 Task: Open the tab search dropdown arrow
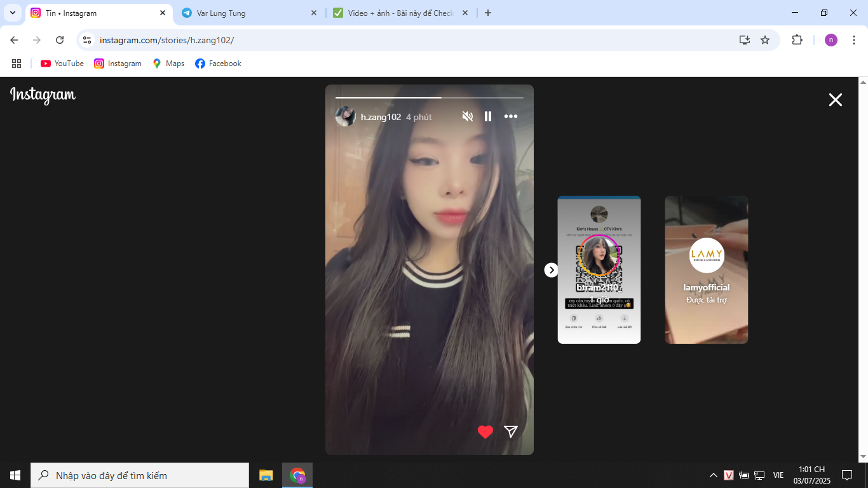[13, 13]
